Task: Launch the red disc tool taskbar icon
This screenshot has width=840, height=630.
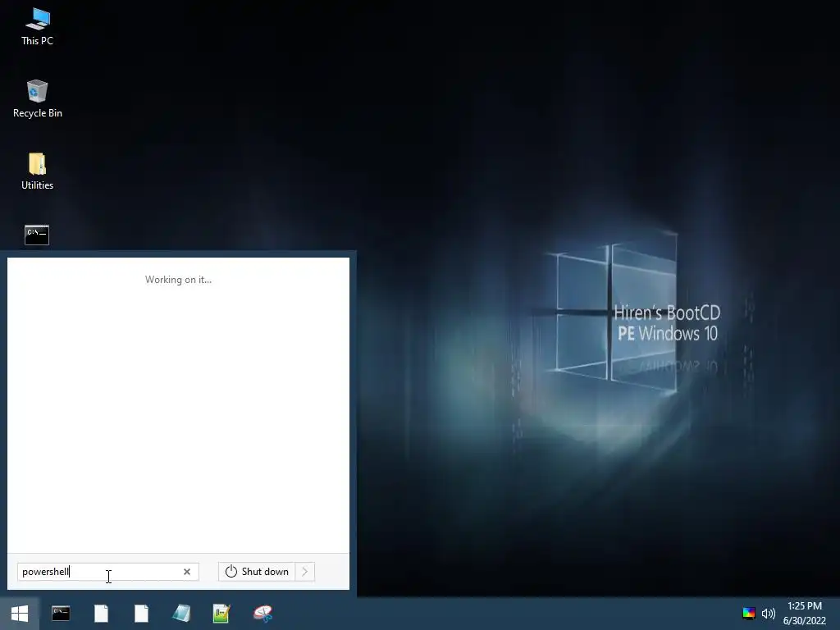Action: click(x=262, y=614)
